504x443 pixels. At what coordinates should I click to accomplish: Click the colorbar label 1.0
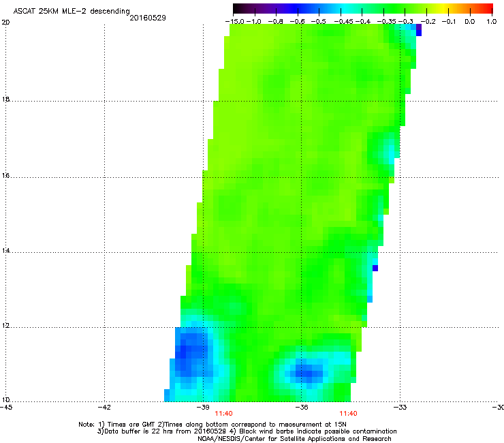point(492,22)
